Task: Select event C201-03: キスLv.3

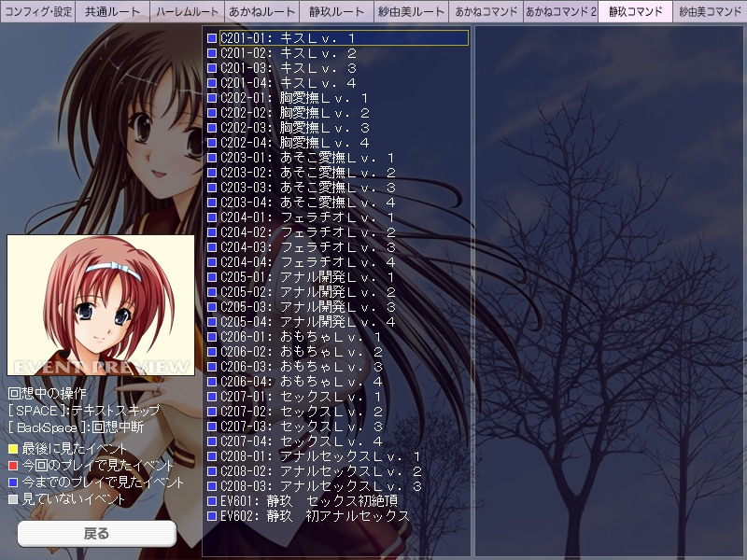Action: coord(289,68)
